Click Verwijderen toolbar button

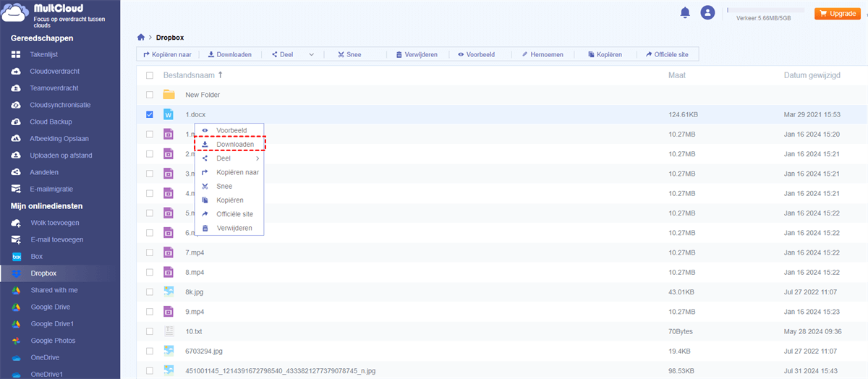click(417, 54)
